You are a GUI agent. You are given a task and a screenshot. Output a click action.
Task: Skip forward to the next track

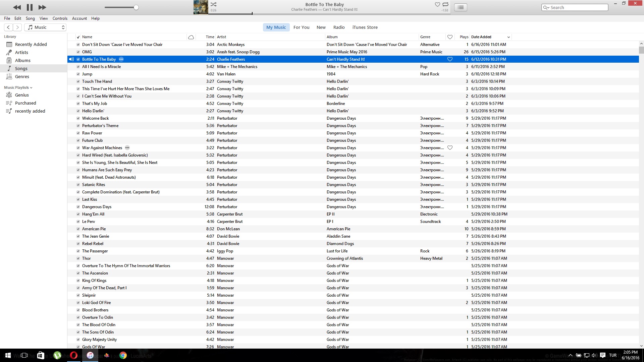42,7
